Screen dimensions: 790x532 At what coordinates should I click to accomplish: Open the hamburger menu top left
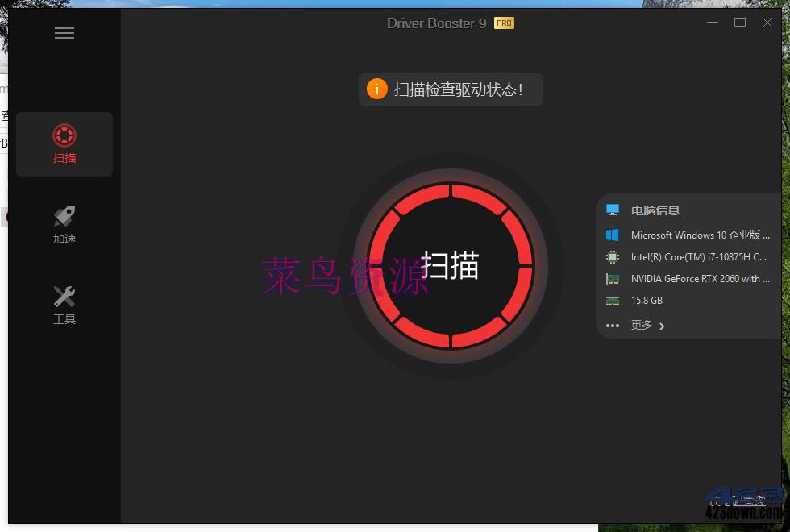[64, 33]
